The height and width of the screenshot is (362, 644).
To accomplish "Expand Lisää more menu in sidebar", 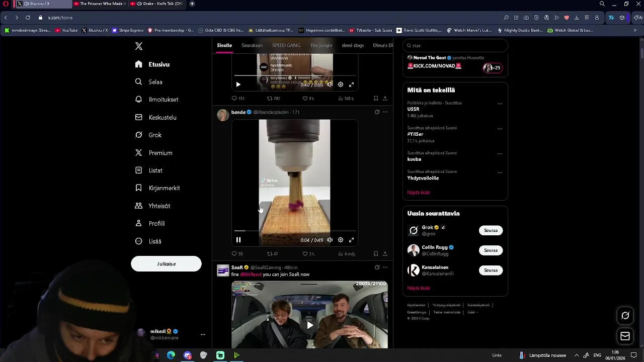I will 148,241.
